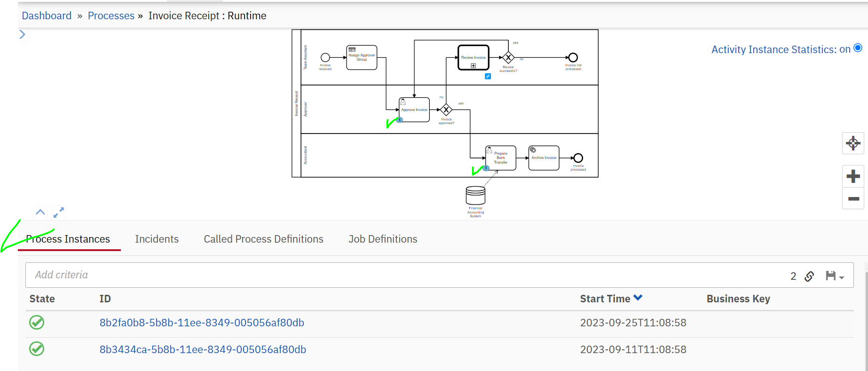Collapse the diagram panel with up chevron
This screenshot has width=868, height=371.
tap(40, 213)
